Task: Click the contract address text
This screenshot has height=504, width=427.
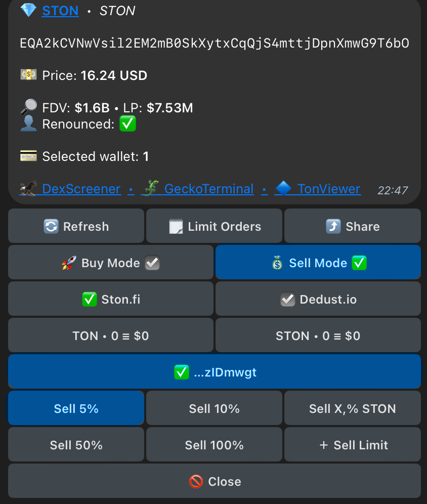Action: pos(215,43)
